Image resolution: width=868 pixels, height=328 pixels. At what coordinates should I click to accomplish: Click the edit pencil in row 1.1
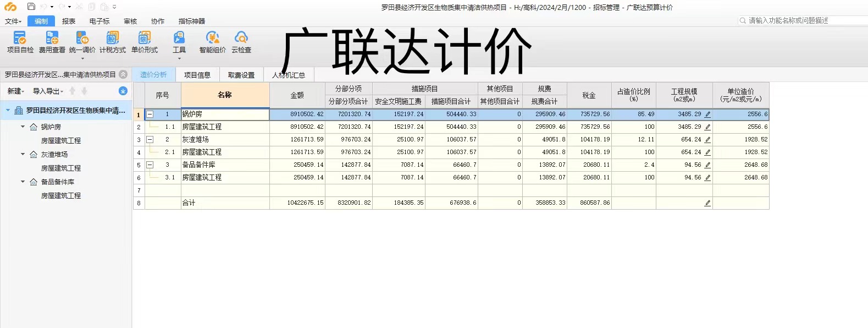707,127
